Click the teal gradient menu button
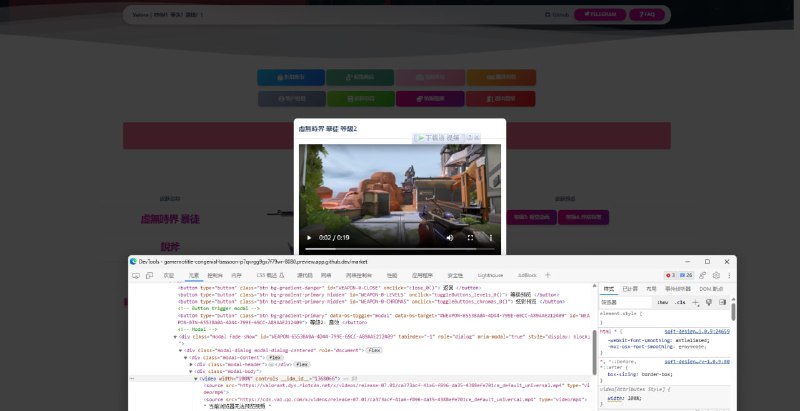 [360, 77]
